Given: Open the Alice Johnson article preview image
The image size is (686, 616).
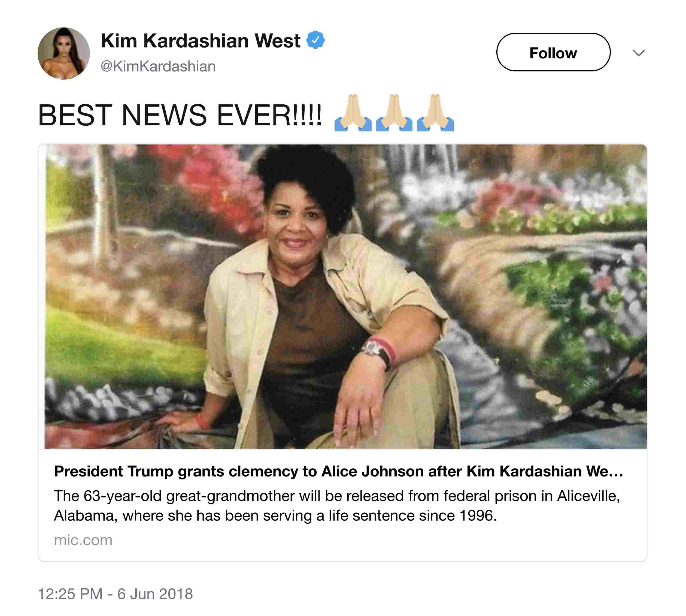Looking at the screenshot, I should (x=343, y=297).
